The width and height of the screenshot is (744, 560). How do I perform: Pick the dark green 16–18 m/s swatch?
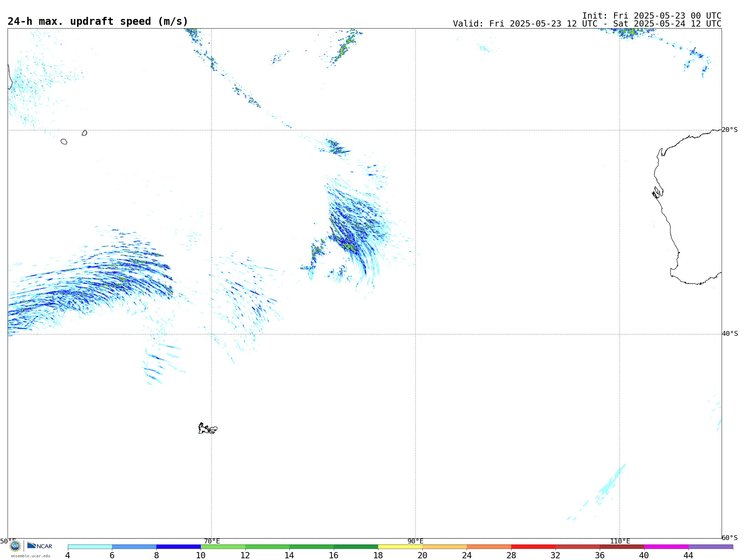pyautogui.click(x=356, y=547)
